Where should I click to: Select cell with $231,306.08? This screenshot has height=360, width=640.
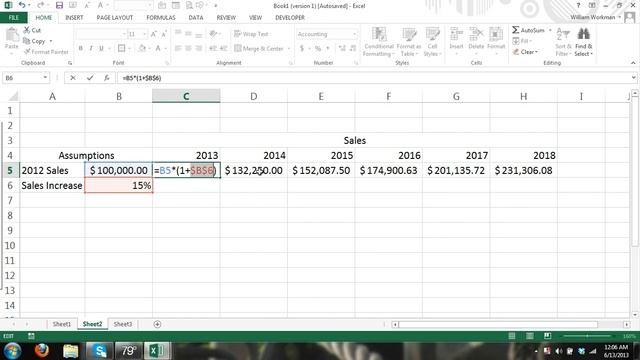point(523,170)
